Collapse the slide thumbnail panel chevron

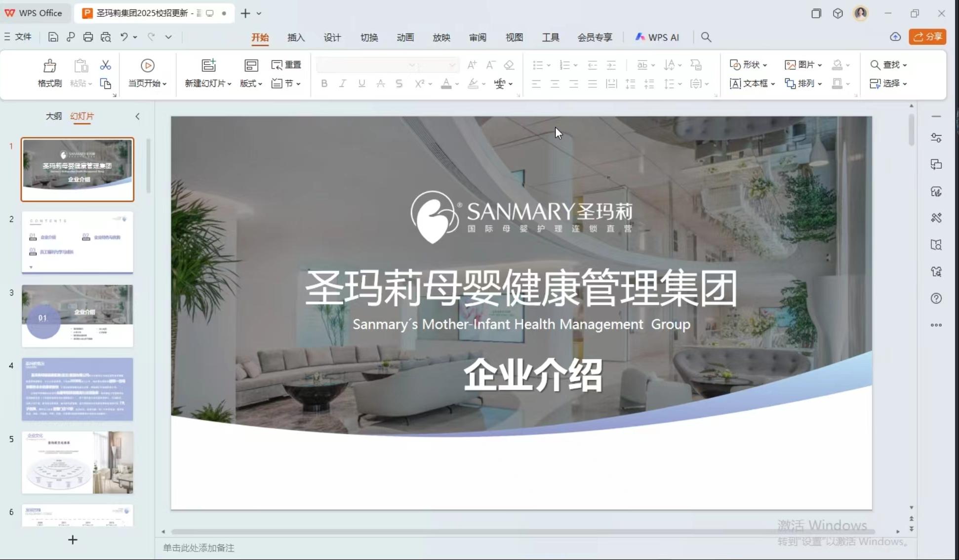click(137, 116)
